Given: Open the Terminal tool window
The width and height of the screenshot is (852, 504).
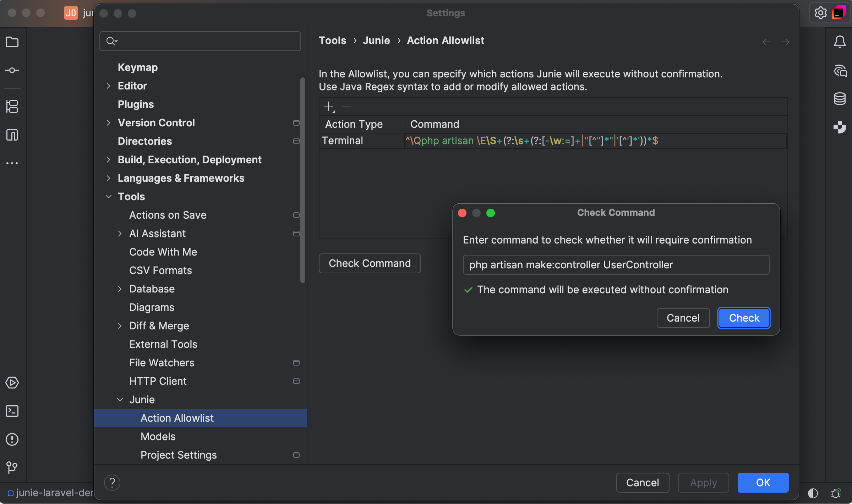Looking at the screenshot, I should pos(12,411).
